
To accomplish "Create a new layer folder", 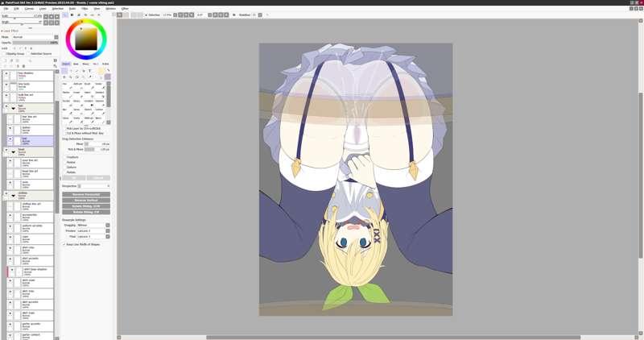I will point(18,60).
